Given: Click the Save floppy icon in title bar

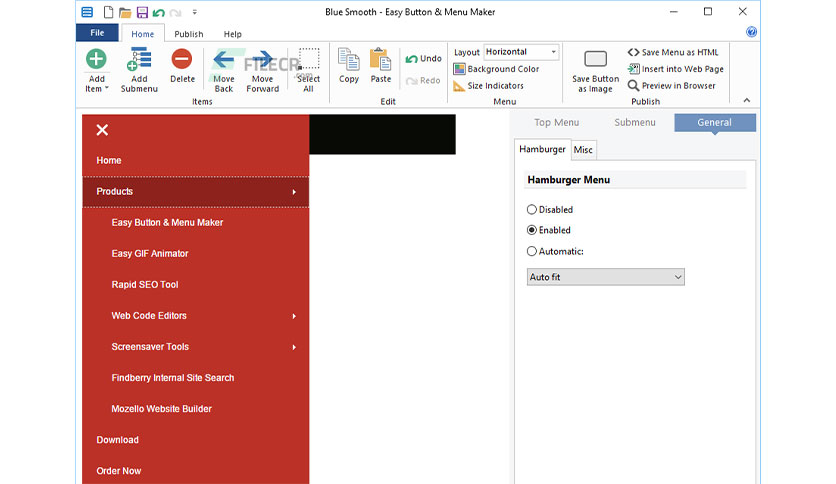Looking at the screenshot, I should click(x=142, y=12).
